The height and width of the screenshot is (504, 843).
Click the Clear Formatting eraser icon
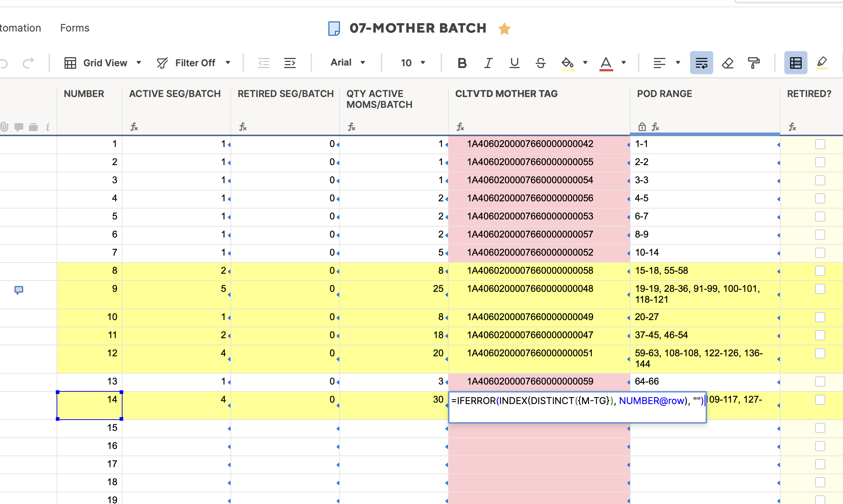coord(728,63)
